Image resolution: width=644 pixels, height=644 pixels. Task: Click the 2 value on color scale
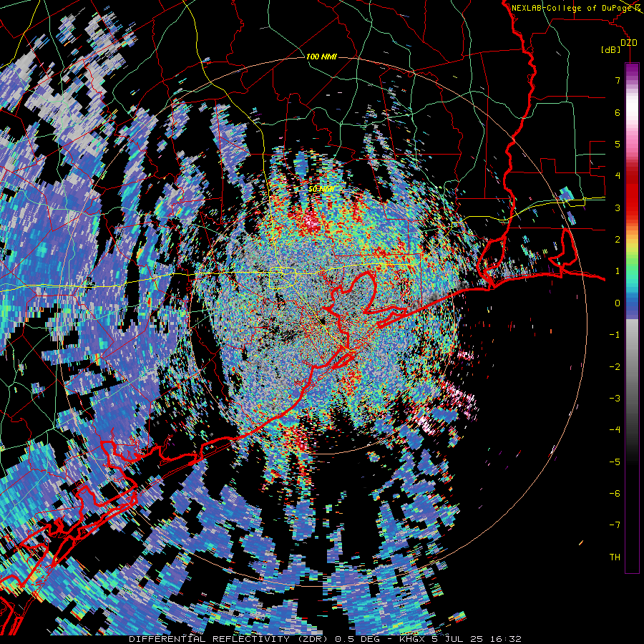click(x=618, y=240)
